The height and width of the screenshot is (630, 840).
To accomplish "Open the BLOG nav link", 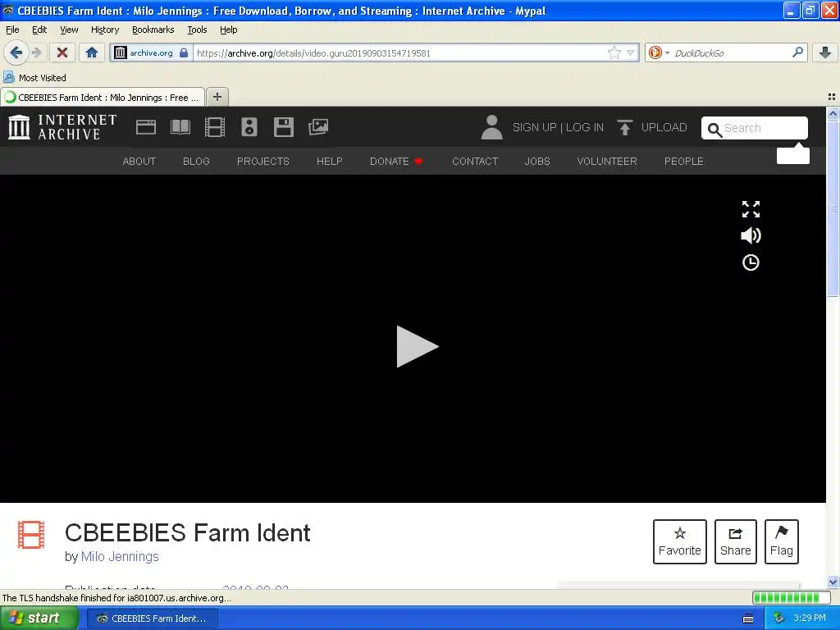I will pos(196,162).
